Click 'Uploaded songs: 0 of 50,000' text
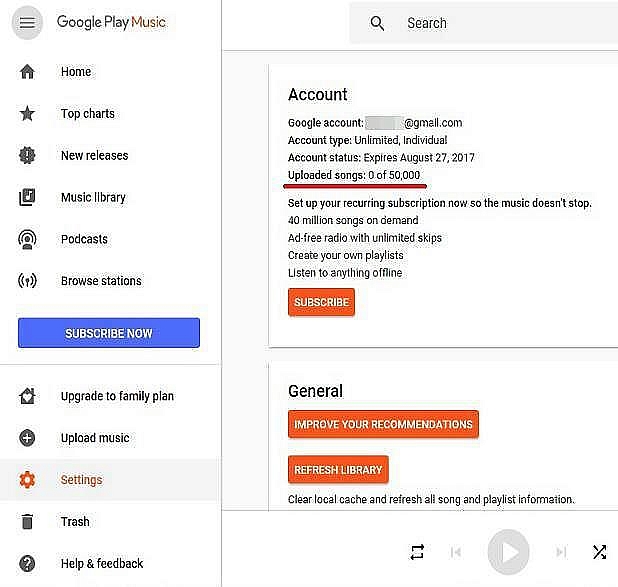 354,175
